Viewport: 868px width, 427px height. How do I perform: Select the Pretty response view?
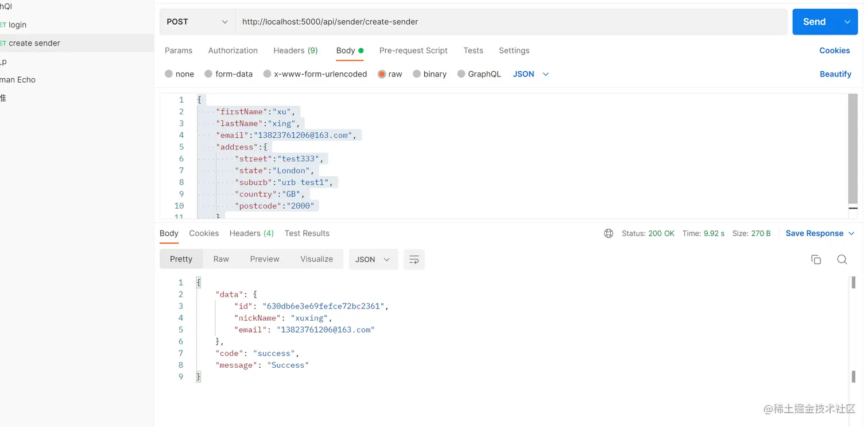[x=181, y=259]
